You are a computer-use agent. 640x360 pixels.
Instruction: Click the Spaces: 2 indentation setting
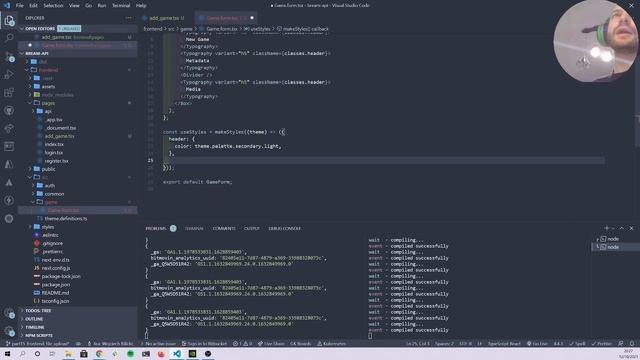(x=444, y=344)
